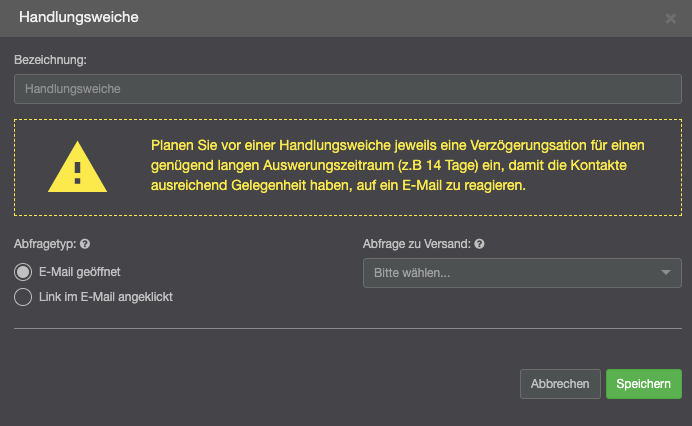The height and width of the screenshot is (426, 692).
Task: Click the empty dialog header bar area
Action: [x=400, y=18]
